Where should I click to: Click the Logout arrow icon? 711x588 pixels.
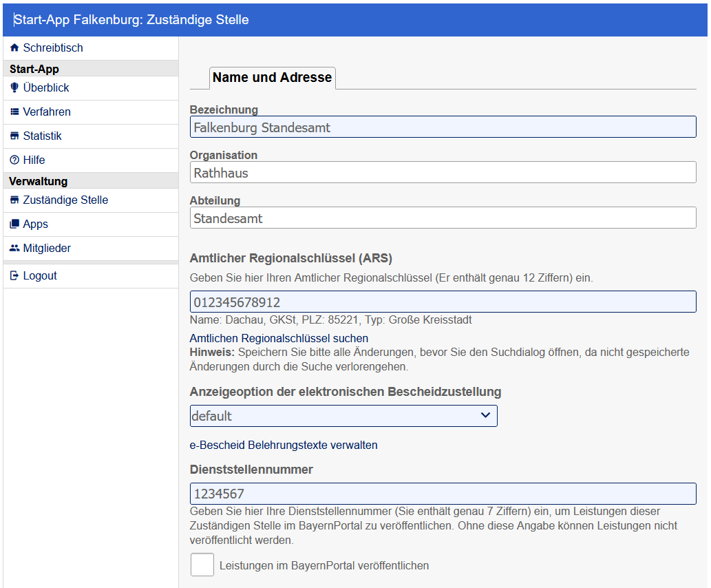pyautogui.click(x=14, y=276)
